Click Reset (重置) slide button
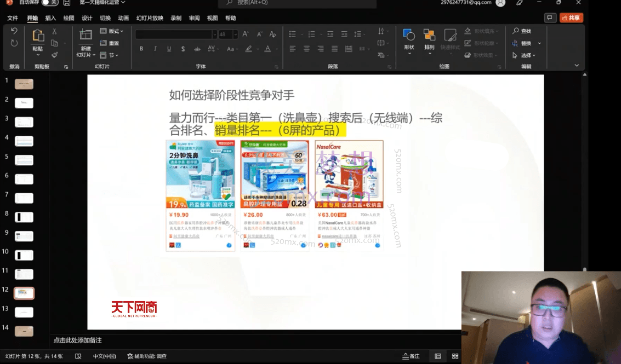Screen dimensions: 621x364 click(x=110, y=43)
